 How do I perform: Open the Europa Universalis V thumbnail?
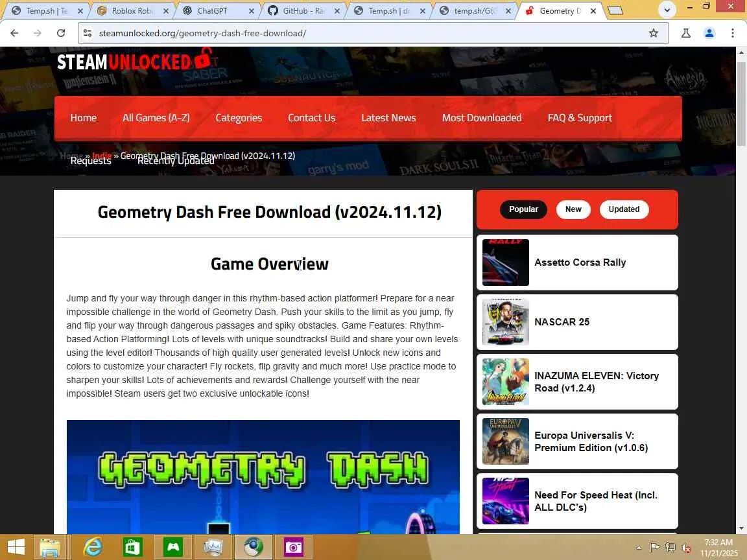506,441
